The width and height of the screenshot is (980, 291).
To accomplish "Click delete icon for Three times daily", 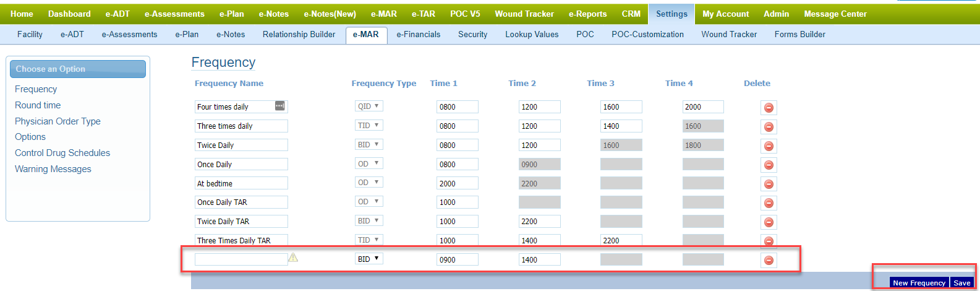I will 769,127.
